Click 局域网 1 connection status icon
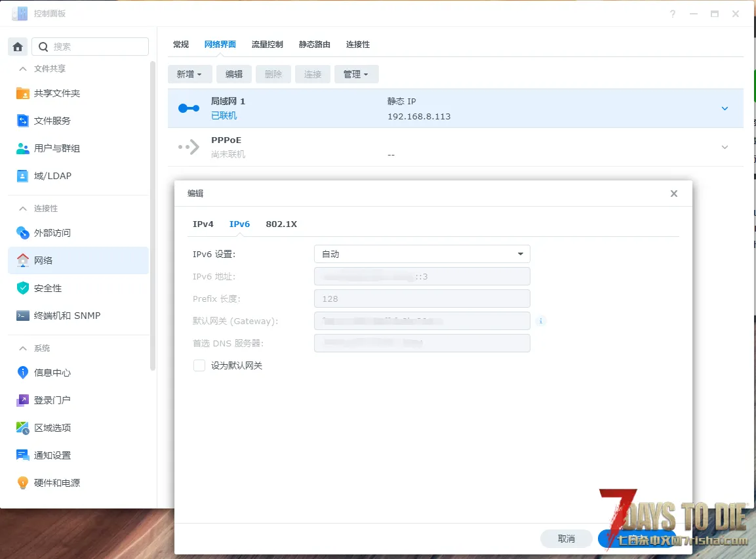The image size is (756, 559). pos(189,108)
